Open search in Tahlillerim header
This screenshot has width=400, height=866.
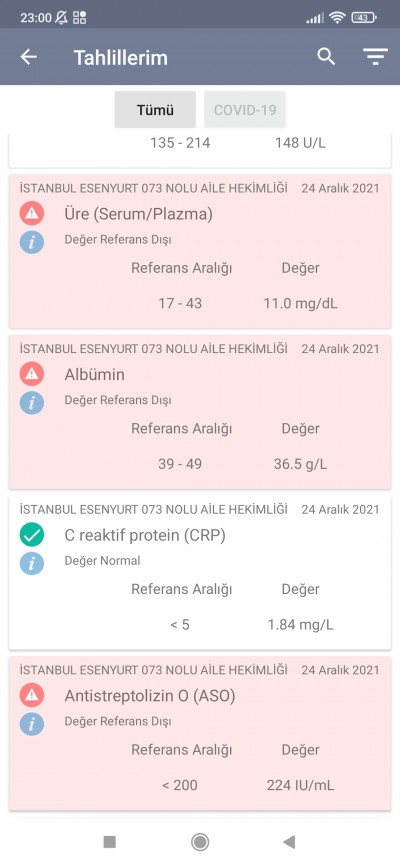326,56
